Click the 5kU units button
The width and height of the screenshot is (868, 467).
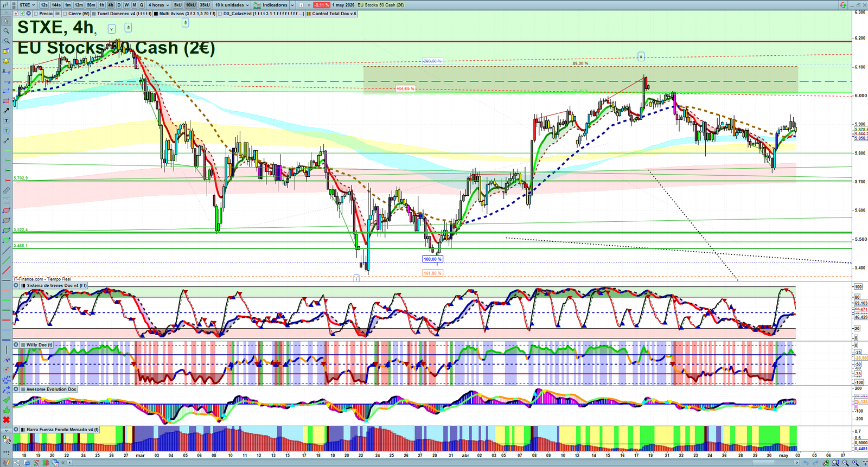point(177,5)
